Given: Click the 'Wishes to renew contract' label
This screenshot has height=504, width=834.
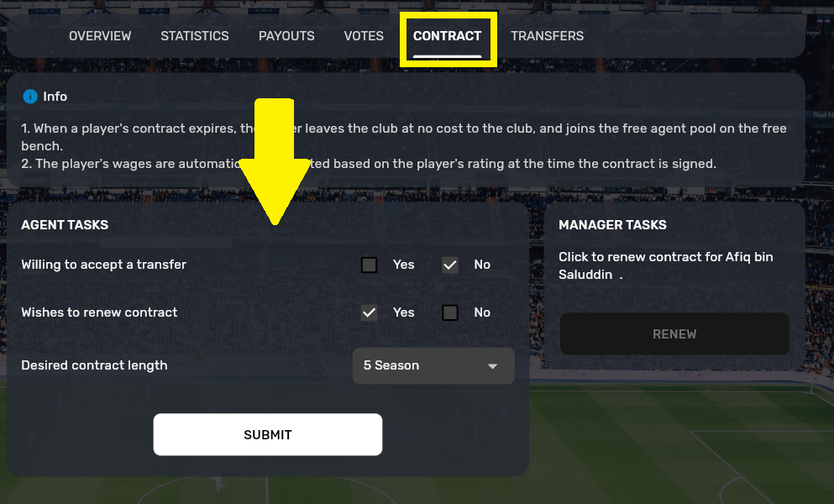Looking at the screenshot, I should tap(99, 312).
